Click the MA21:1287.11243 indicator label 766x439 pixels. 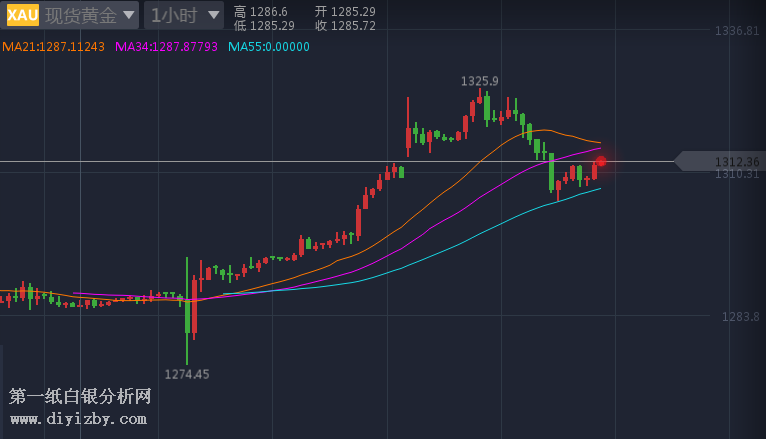click(x=53, y=47)
